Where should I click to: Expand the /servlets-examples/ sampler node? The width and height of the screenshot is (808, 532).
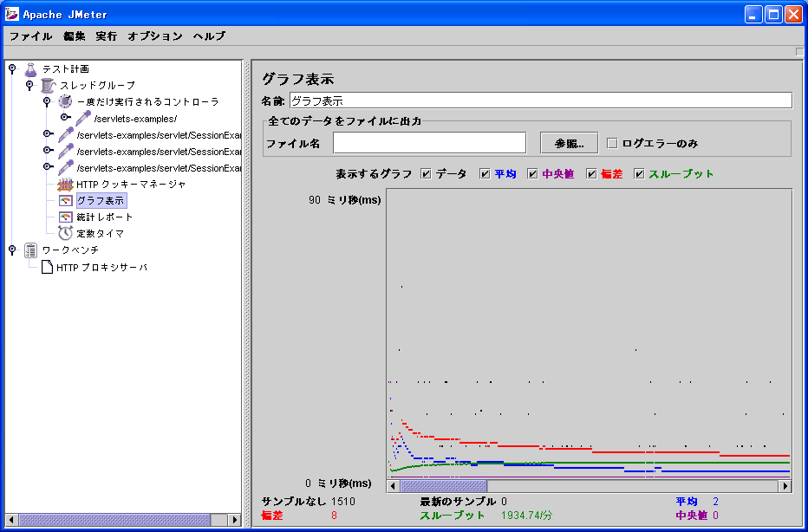click(65, 118)
